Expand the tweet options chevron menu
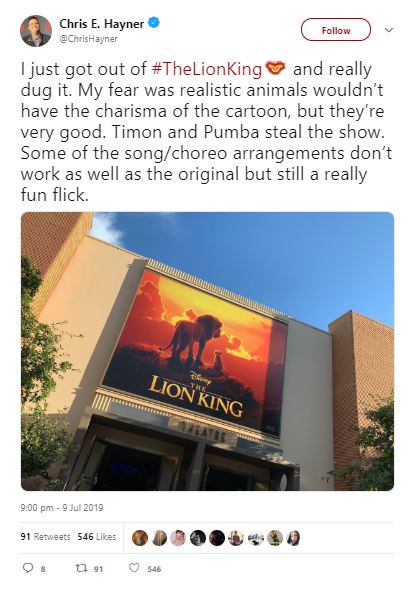Screen dimensions: 414x594 pos(389,30)
